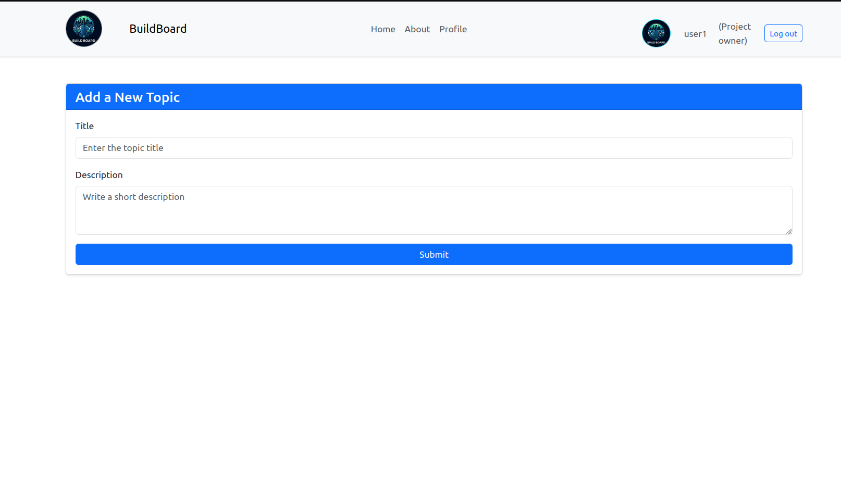Go to the Home page

coord(383,29)
